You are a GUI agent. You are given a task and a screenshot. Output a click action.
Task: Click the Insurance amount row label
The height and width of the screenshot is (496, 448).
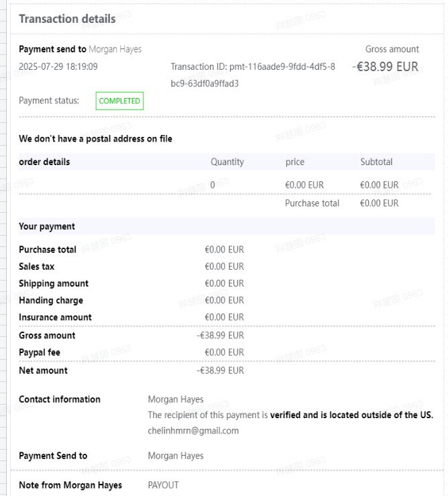tap(55, 317)
